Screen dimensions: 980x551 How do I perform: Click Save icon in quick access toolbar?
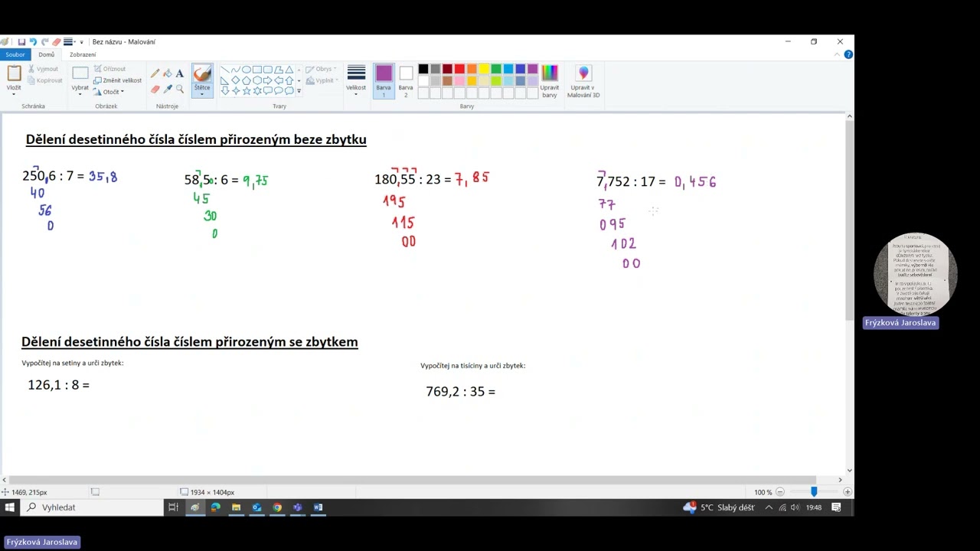pyautogui.click(x=21, y=42)
